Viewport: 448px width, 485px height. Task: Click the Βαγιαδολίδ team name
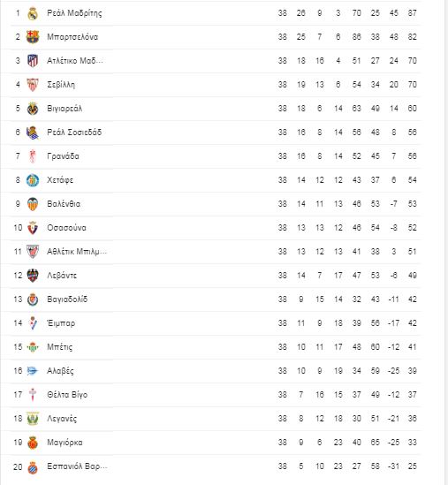(67, 299)
